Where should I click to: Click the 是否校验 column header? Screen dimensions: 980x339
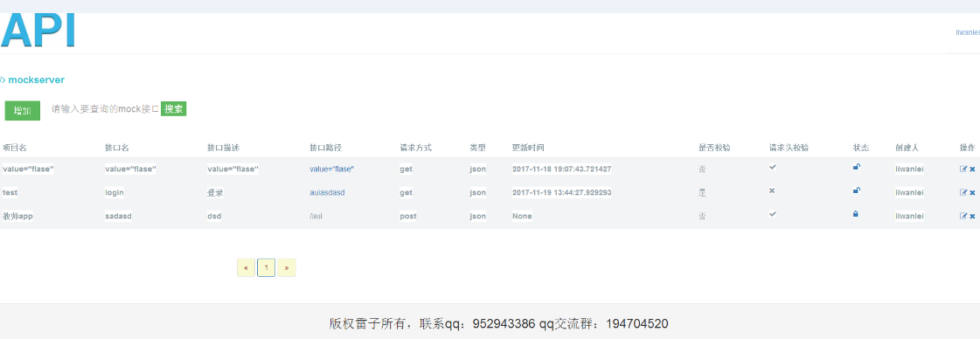[714, 148]
